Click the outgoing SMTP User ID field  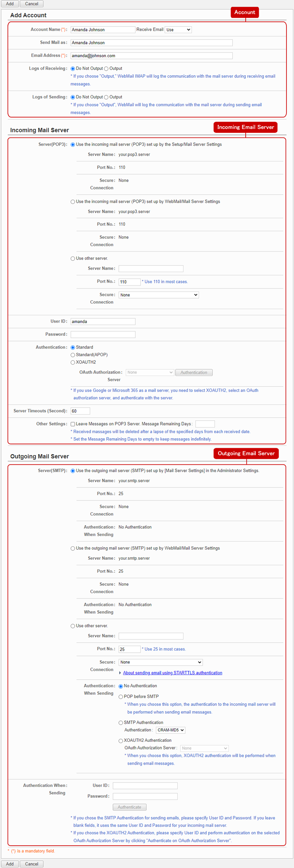pyautogui.click(x=145, y=786)
